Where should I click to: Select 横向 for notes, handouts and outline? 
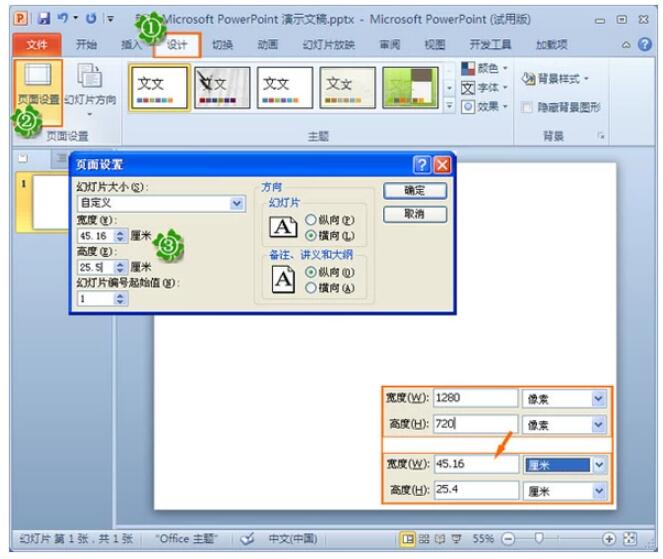(x=311, y=288)
